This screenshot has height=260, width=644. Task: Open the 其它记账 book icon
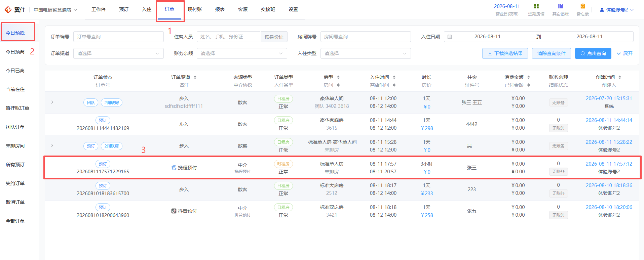click(x=561, y=6)
